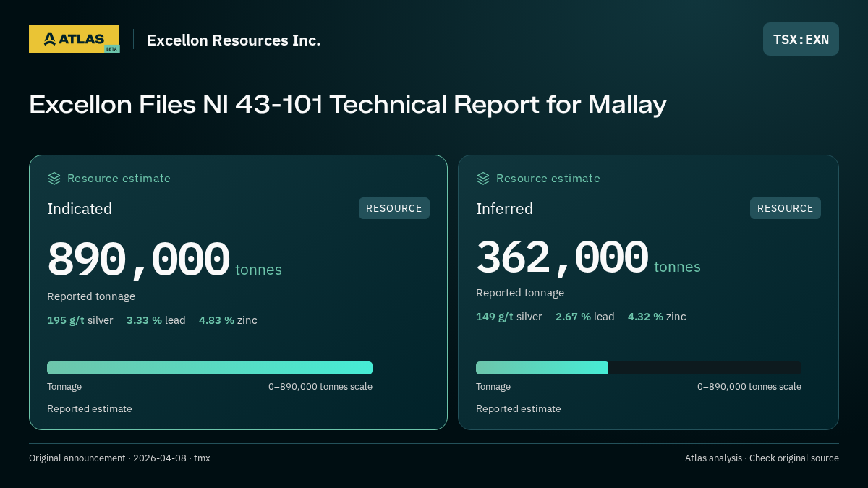Click the Mallay technical report headline
Image resolution: width=868 pixels, height=488 pixels.
pos(348,105)
